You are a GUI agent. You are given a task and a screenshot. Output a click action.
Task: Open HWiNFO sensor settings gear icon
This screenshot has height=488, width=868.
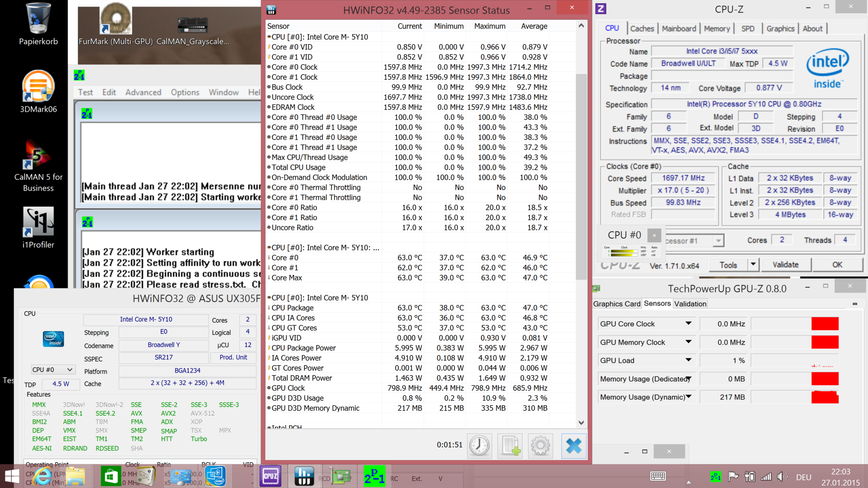[x=540, y=446]
